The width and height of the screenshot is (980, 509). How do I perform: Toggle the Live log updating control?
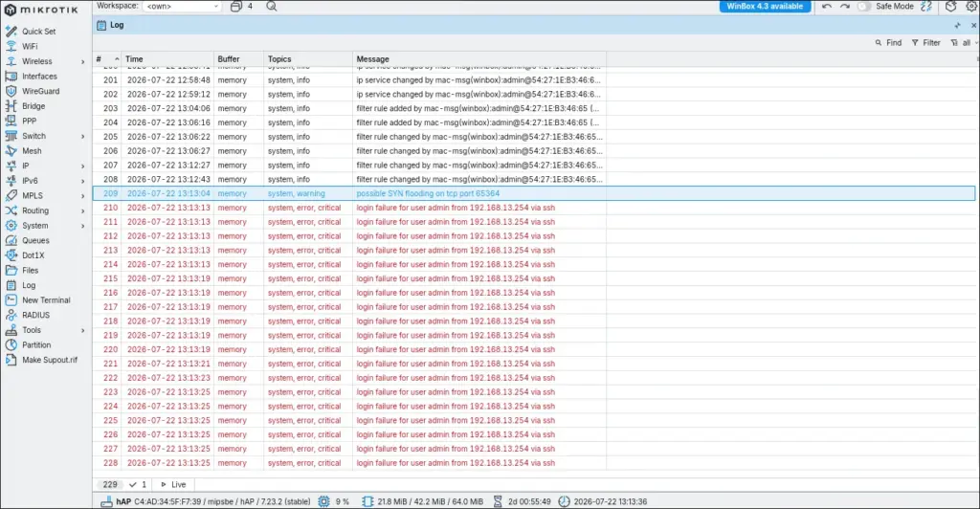(x=173, y=485)
